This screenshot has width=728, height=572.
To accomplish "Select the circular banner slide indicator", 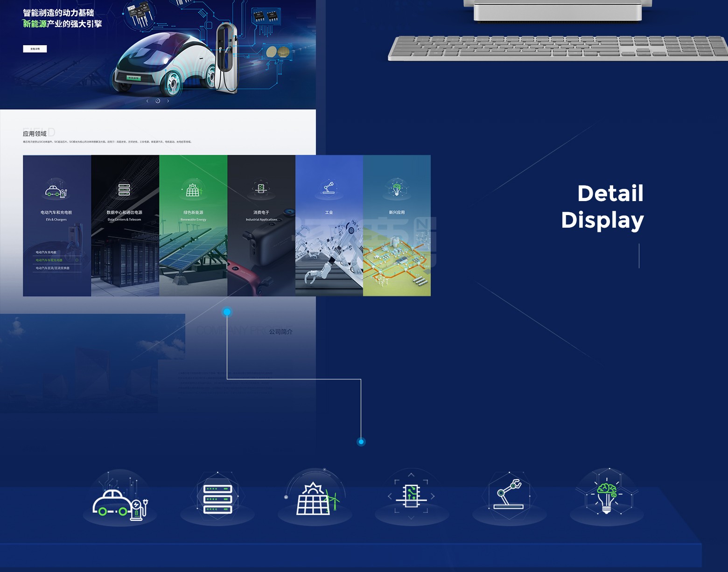I will (x=158, y=101).
